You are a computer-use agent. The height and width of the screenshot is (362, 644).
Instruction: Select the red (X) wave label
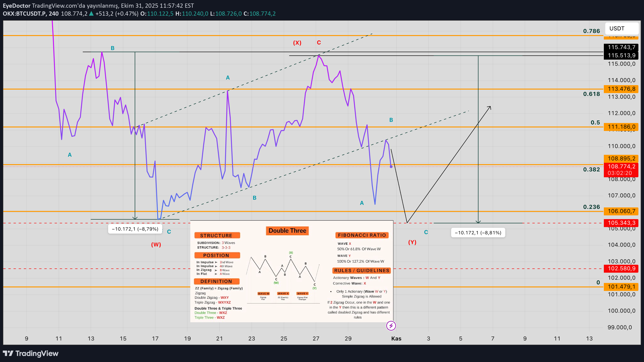click(x=297, y=43)
